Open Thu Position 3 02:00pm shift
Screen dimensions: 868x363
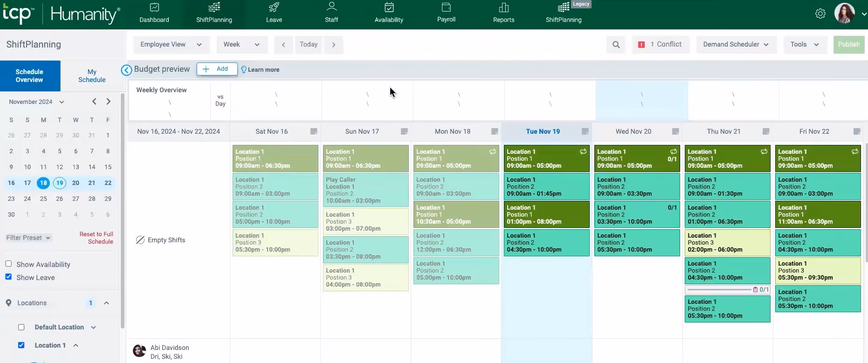pyautogui.click(x=727, y=242)
